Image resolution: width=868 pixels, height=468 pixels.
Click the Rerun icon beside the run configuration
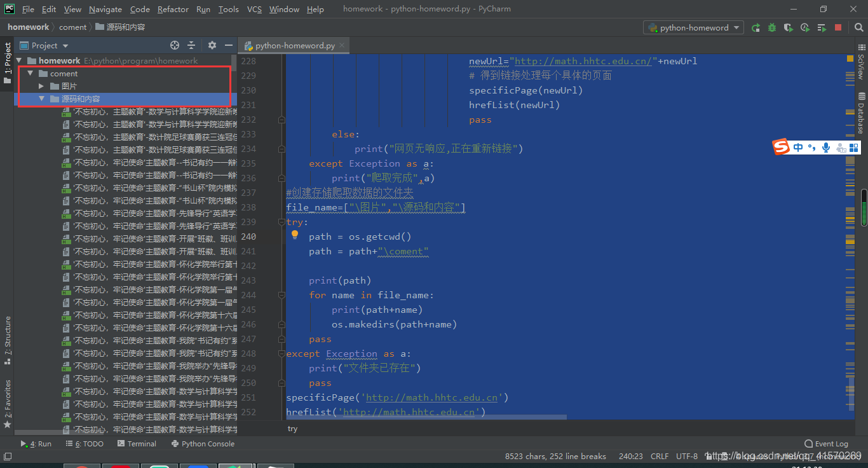(x=756, y=27)
